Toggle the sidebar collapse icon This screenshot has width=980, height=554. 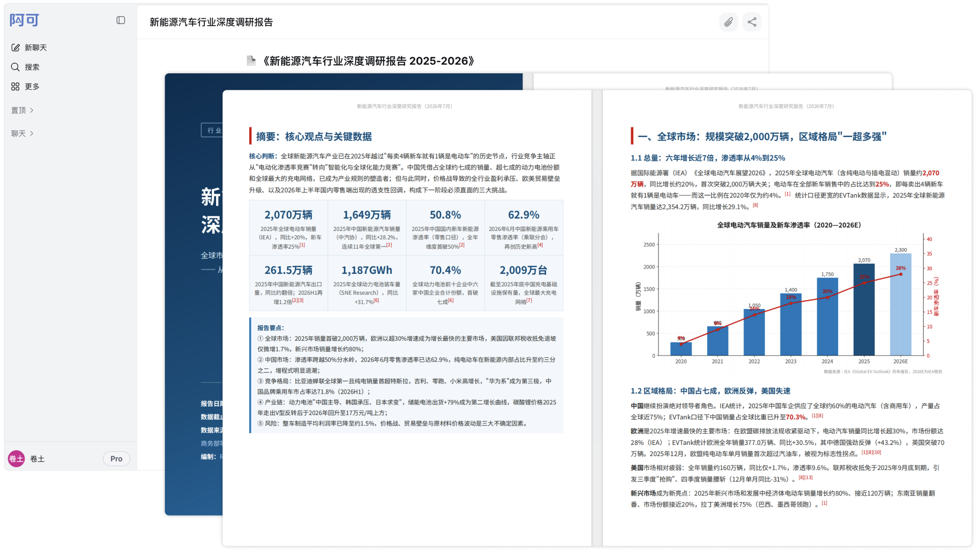(x=121, y=20)
